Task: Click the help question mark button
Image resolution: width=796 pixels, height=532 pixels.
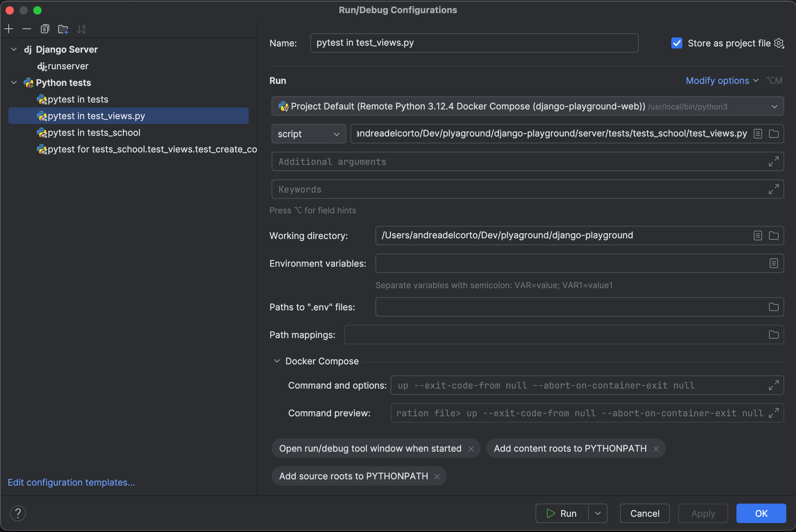Action: click(18, 513)
